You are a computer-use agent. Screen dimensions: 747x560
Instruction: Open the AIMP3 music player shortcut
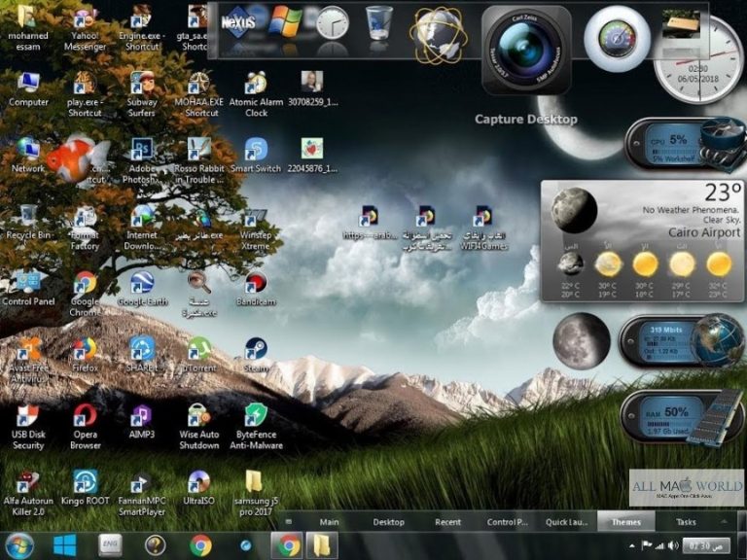coord(142,416)
